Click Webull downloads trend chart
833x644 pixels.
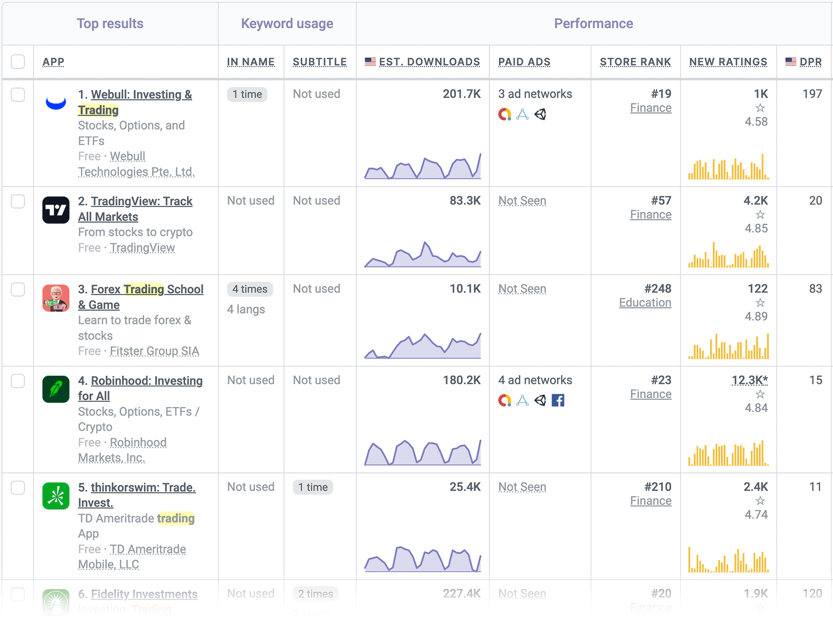point(423,166)
